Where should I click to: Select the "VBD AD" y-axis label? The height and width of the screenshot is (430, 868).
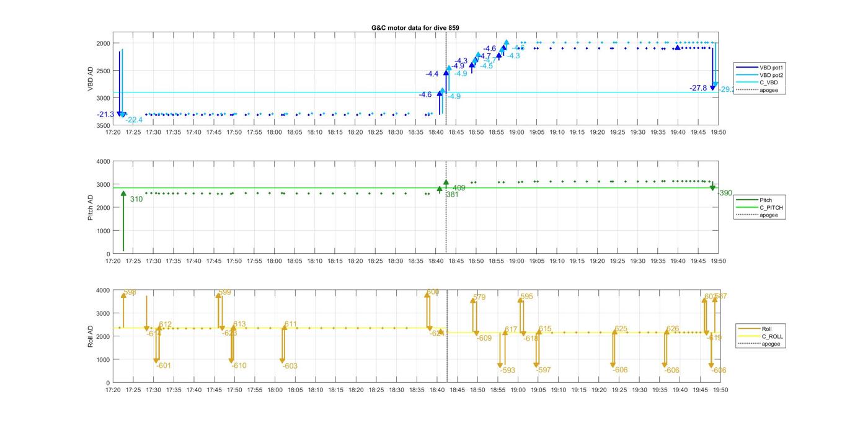click(x=91, y=79)
